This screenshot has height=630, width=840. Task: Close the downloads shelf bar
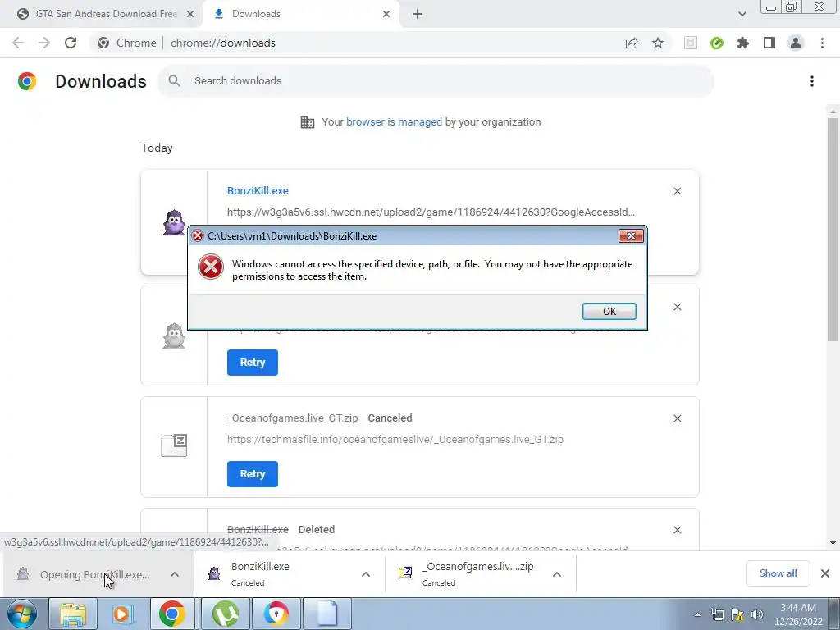click(x=825, y=573)
